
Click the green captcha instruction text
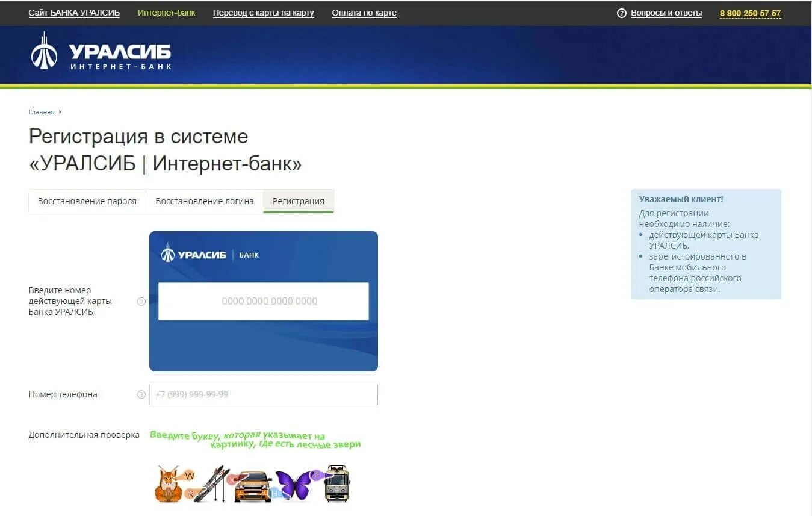tap(255, 440)
